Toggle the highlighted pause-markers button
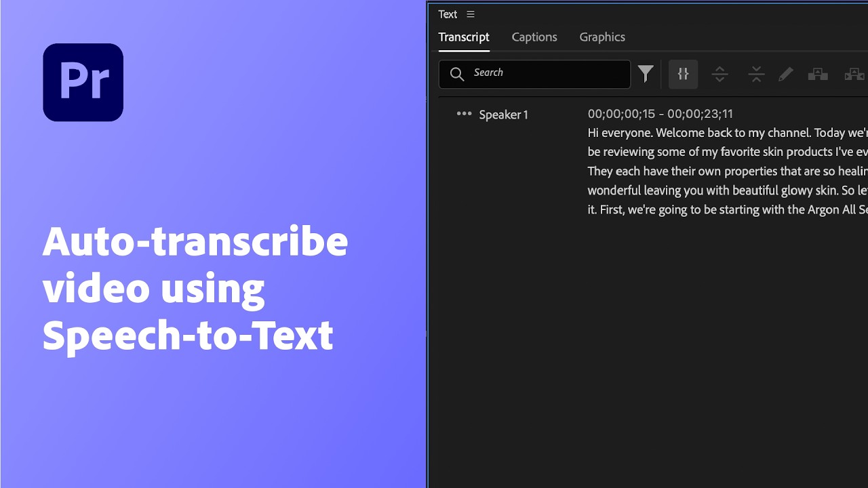The width and height of the screenshot is (868, 488). pyautogui.click(x=683, y=74)
